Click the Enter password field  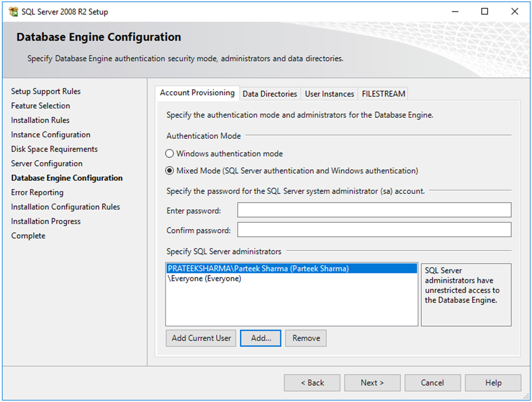374,210
